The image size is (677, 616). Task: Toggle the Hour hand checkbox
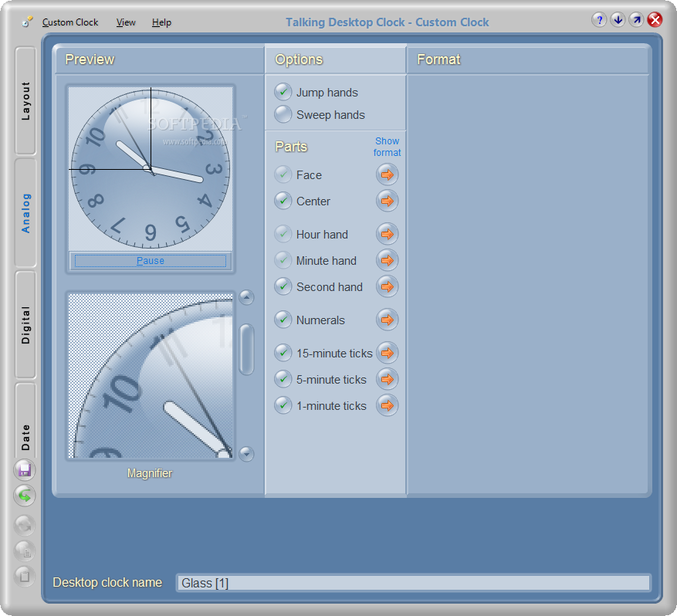[283, 234]
